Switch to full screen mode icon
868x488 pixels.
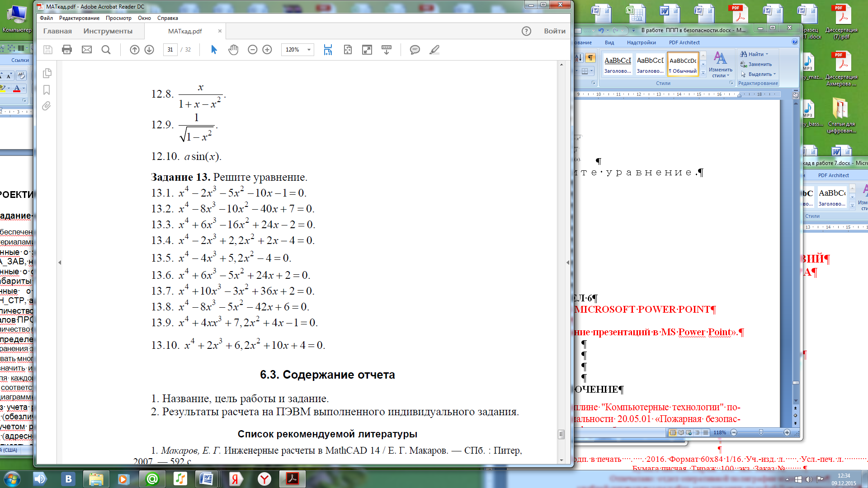(367, 50)
